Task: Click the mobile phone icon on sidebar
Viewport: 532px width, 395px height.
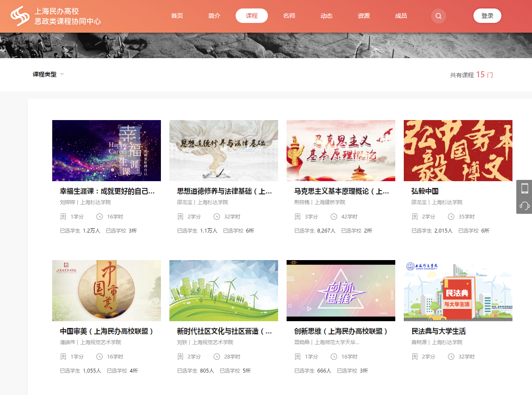Action: 525,188
